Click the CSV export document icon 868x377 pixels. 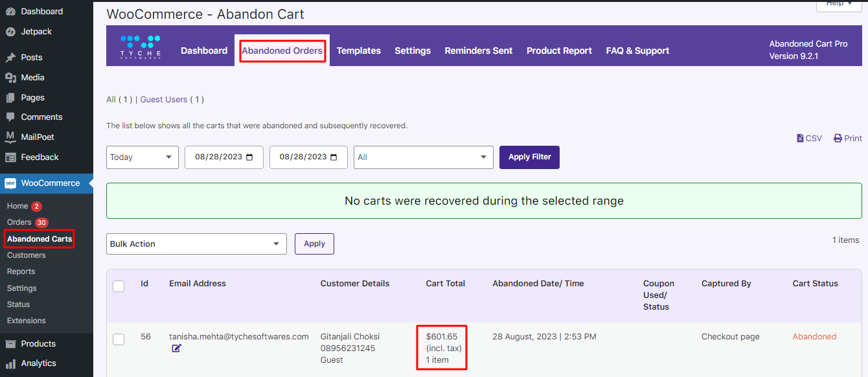(799, 139)
